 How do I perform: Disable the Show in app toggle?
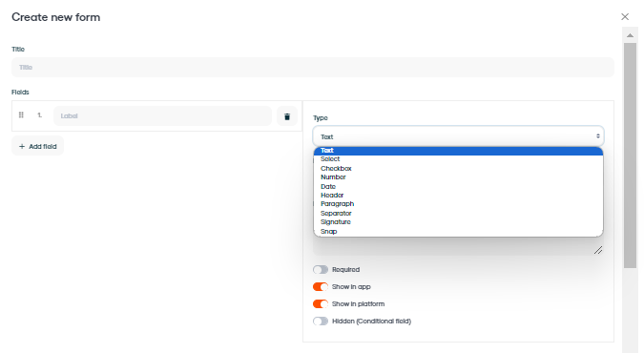(321, 287)
